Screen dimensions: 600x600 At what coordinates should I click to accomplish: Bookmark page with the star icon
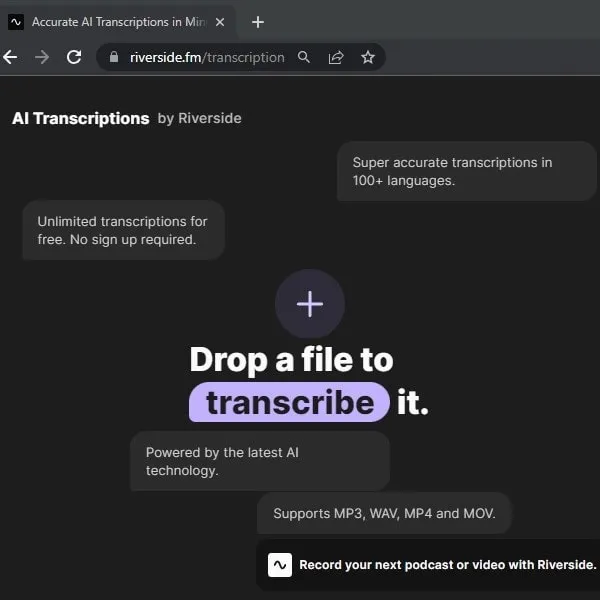368,57
